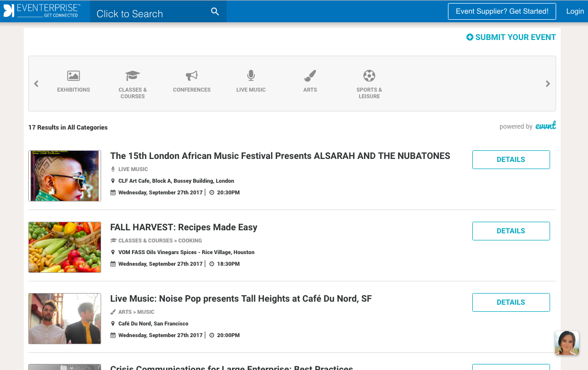This screenshot has height=370, width=588.
Task: Click Event Supplier? Get Started! button
Action: pos(502,11)
